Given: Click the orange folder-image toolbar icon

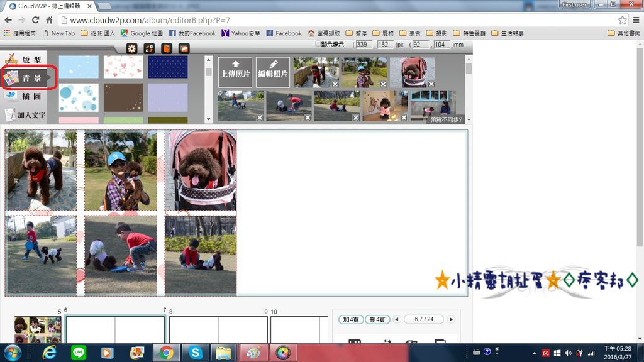Looking at the screenshot, I should (184, 49).
